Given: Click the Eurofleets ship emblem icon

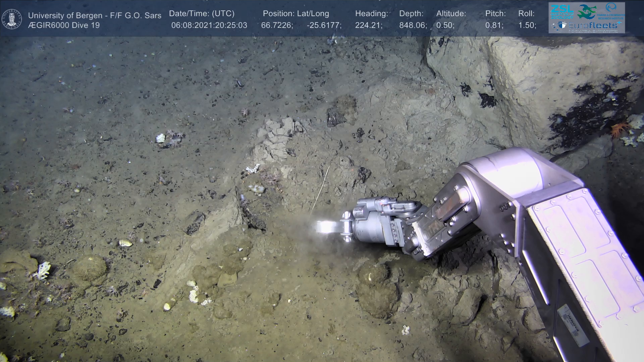Looking at the screenshot, I should 559,25.
